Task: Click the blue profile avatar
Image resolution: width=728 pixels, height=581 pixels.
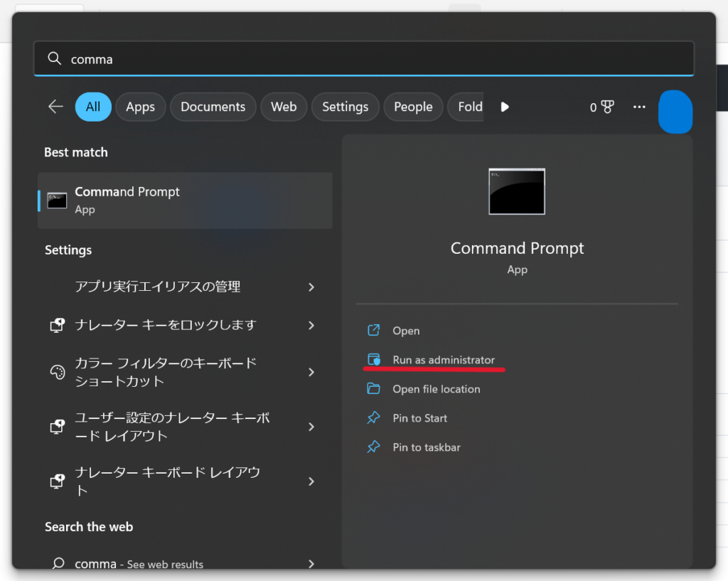Action: 675,112
